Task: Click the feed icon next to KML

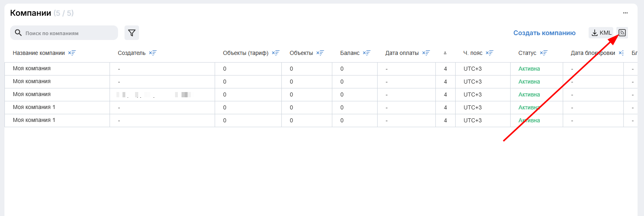Action: [622, 33]
